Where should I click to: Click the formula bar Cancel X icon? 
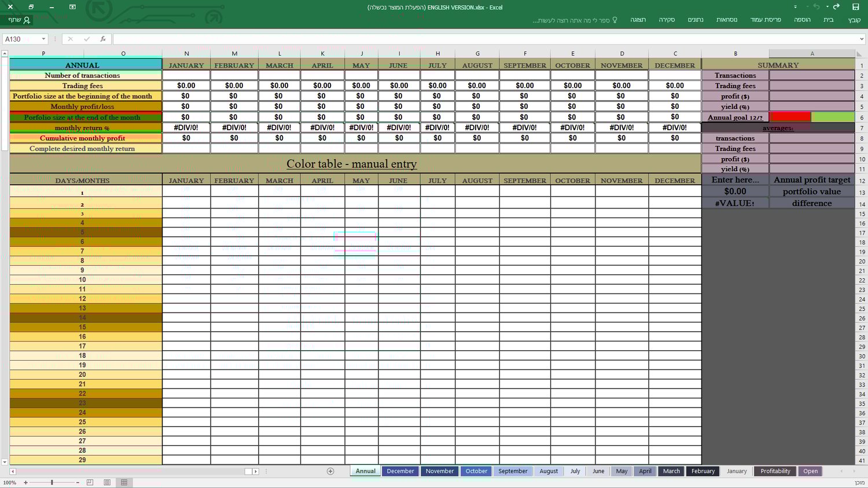click(x=70, y=39)
